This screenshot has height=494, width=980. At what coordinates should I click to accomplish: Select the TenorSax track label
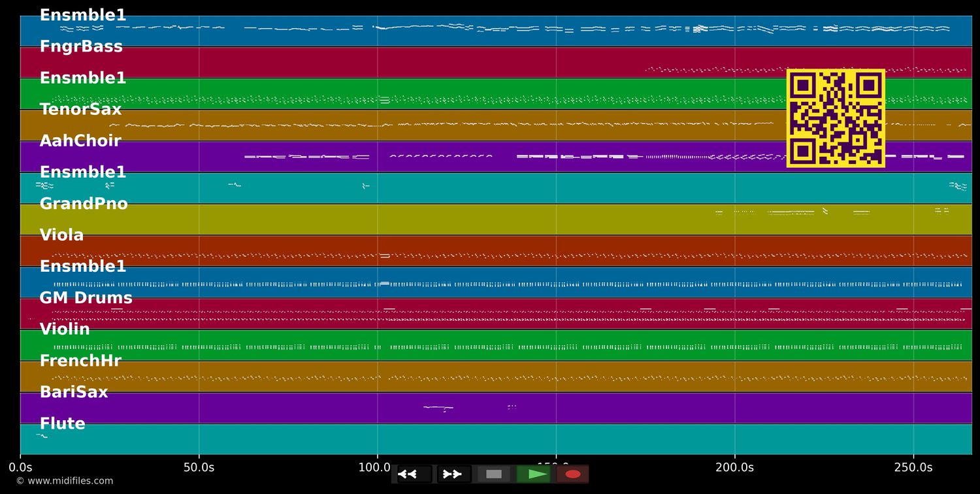(80, 110)
